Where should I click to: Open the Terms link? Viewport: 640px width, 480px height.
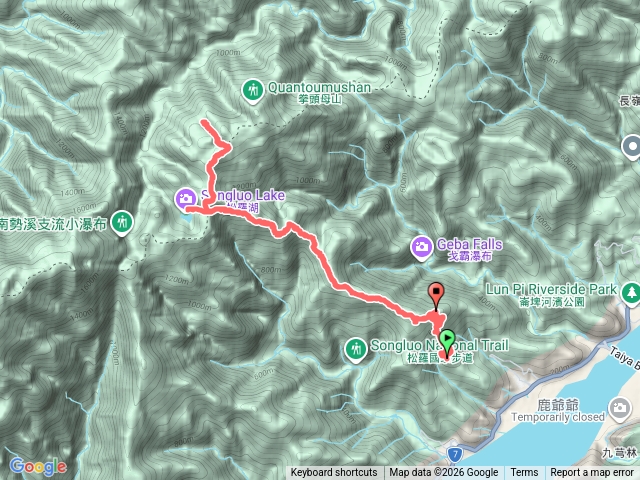(x=524, y=473)
